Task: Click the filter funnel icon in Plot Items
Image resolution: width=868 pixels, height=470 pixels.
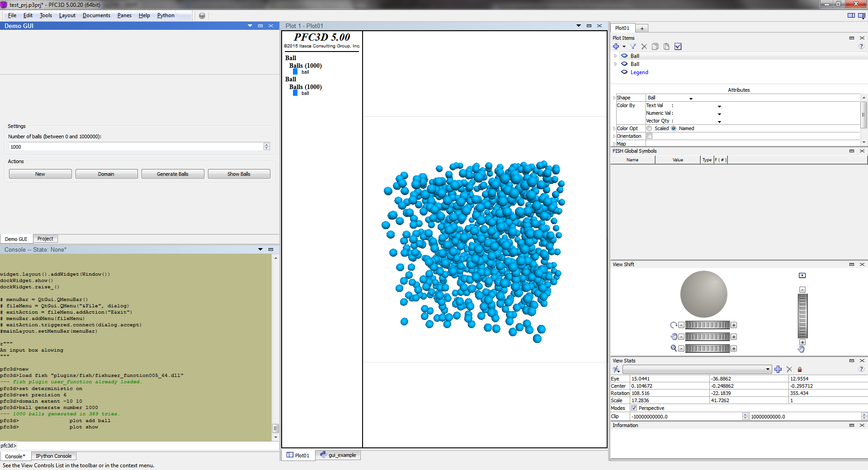Action: [633, 47]
